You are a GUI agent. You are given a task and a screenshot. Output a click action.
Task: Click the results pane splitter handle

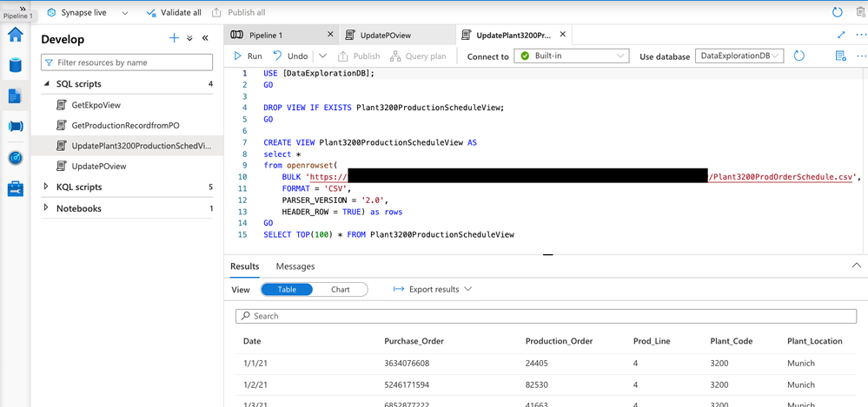point(548,255)
